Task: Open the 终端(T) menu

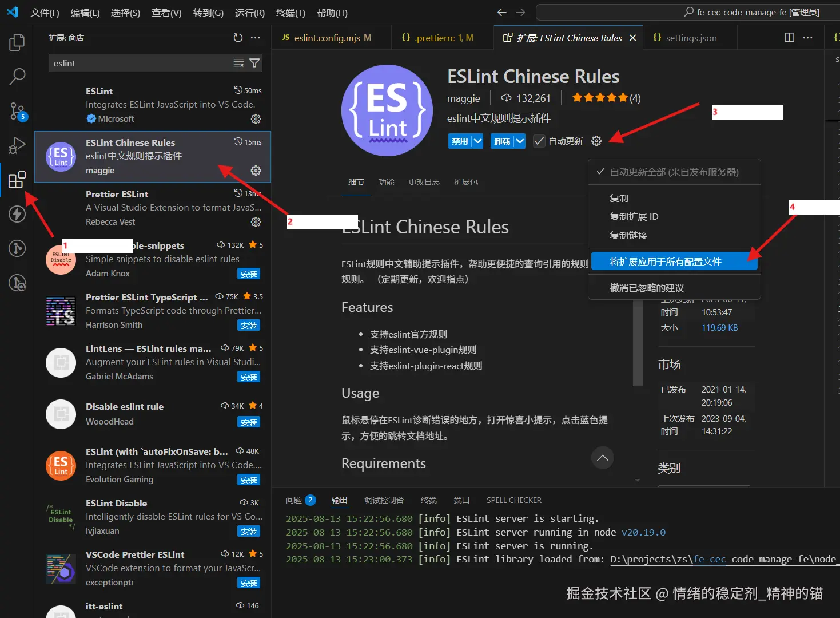Action: [290, 13]
